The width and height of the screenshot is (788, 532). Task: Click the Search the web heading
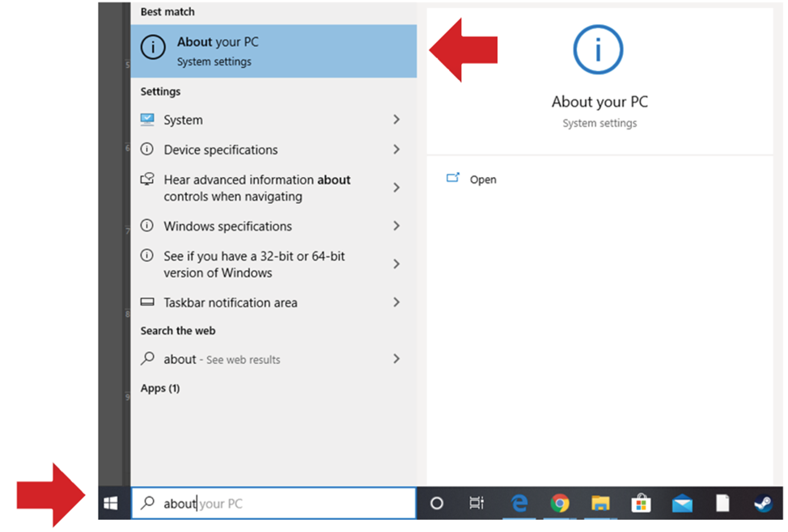178,331
